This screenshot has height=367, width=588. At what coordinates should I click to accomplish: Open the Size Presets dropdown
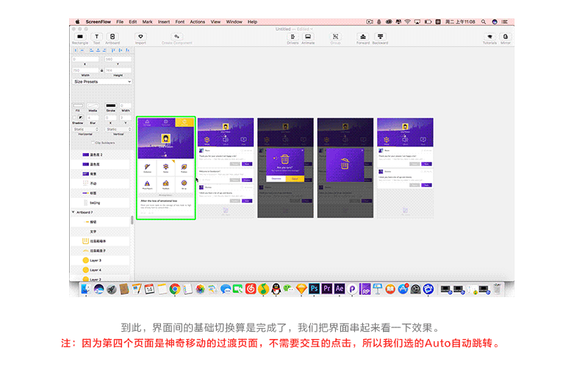coord(102,82)
